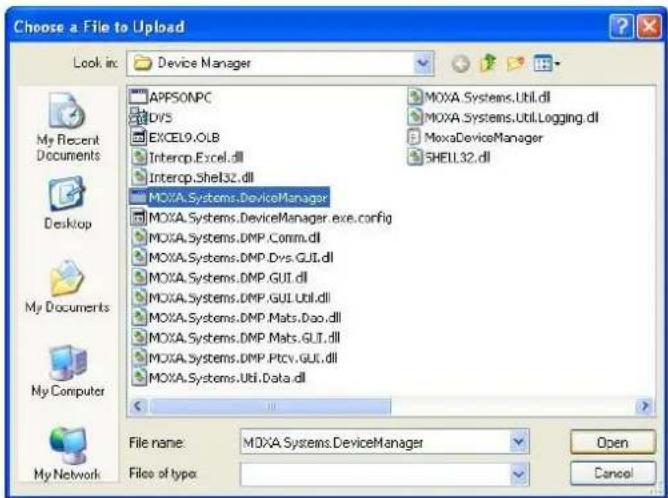Click the Open button
This screenshot has height=498, width=668.
click(613, 442)
